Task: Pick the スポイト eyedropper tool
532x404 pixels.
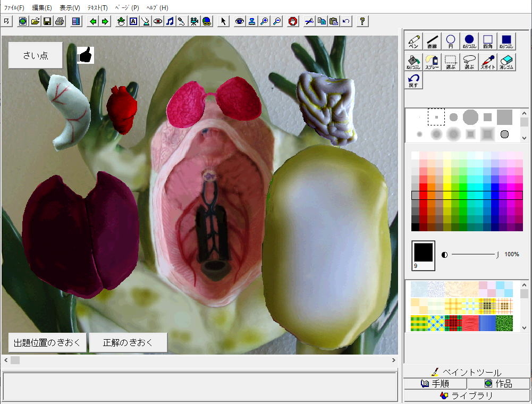Action: (488, 62)
